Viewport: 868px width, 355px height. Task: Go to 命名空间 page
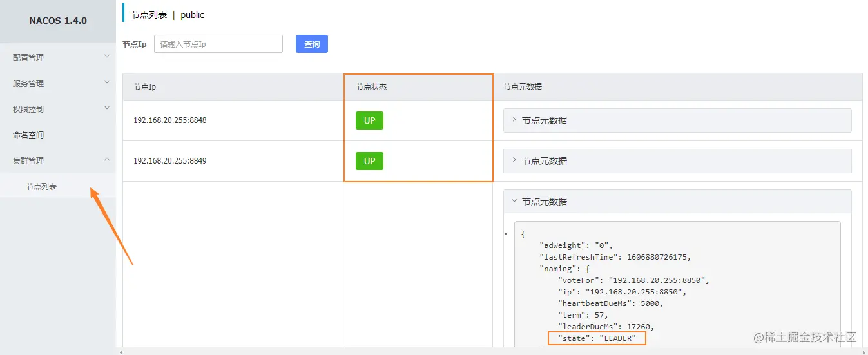58,135
